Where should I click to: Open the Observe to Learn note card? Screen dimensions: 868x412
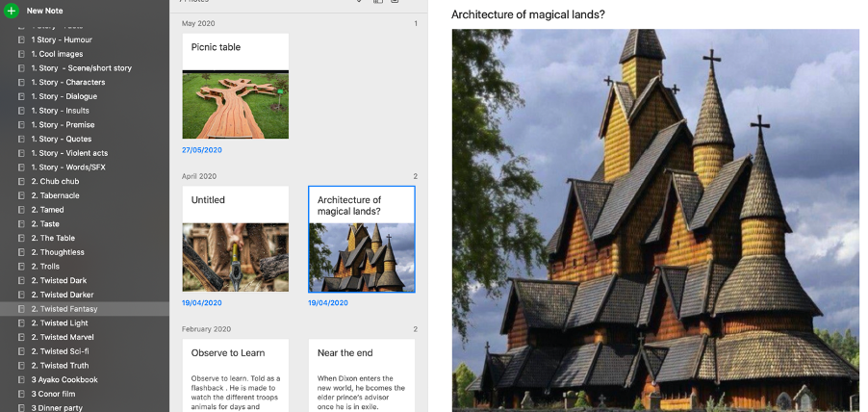[x=235, y=375]
